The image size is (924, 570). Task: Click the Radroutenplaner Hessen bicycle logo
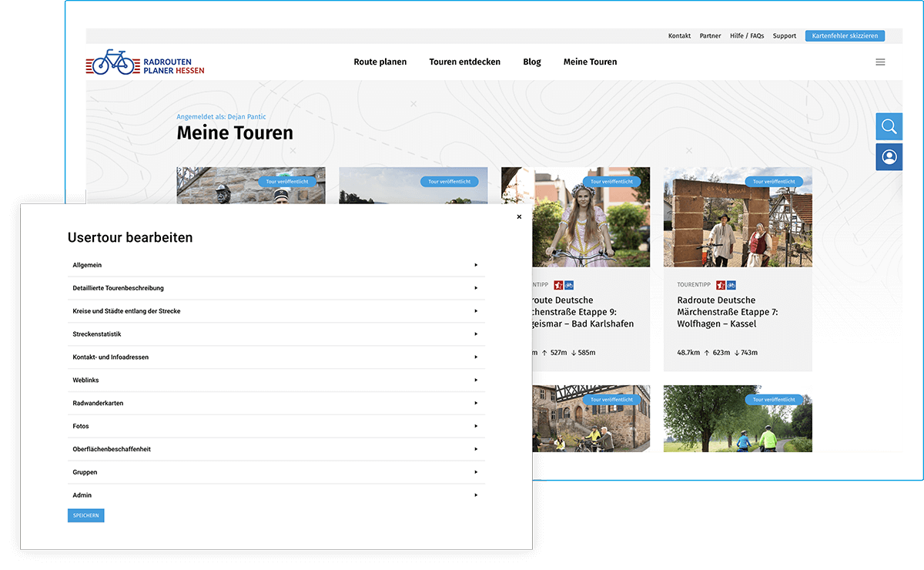click(145, 62)
